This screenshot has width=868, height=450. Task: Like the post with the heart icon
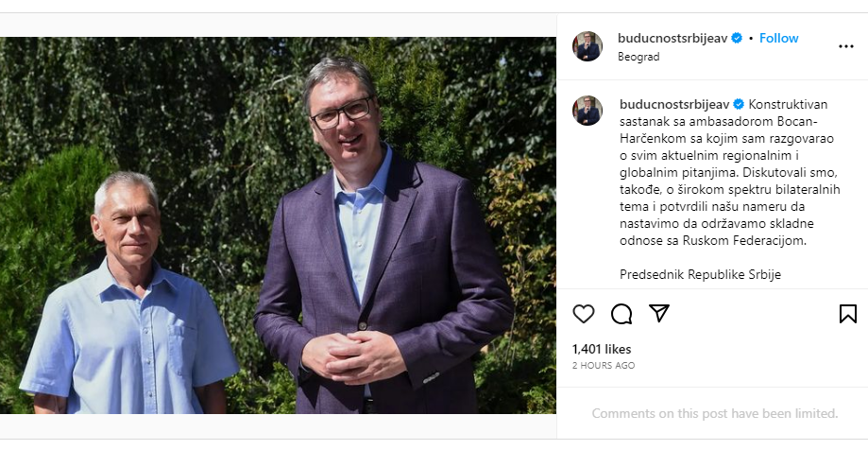[x=584, y=314]
